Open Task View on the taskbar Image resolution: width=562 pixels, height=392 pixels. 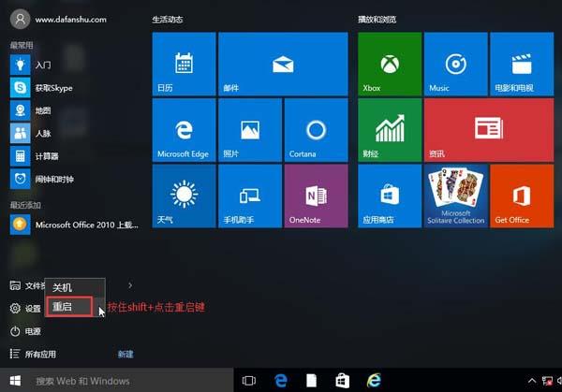point(249,381)
